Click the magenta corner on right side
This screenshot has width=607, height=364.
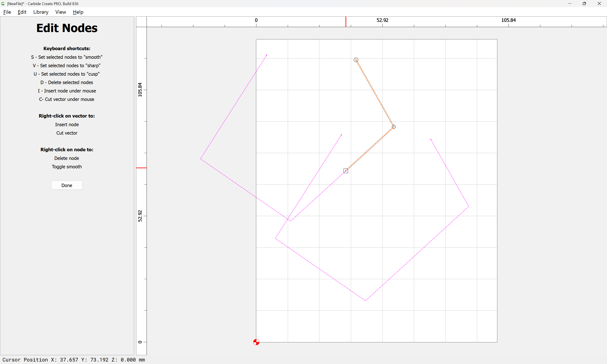click(469, 206)
